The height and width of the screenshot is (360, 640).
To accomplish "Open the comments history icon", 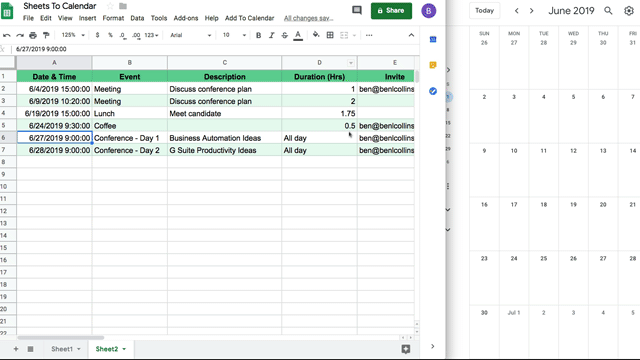I will tap(357, 10).
